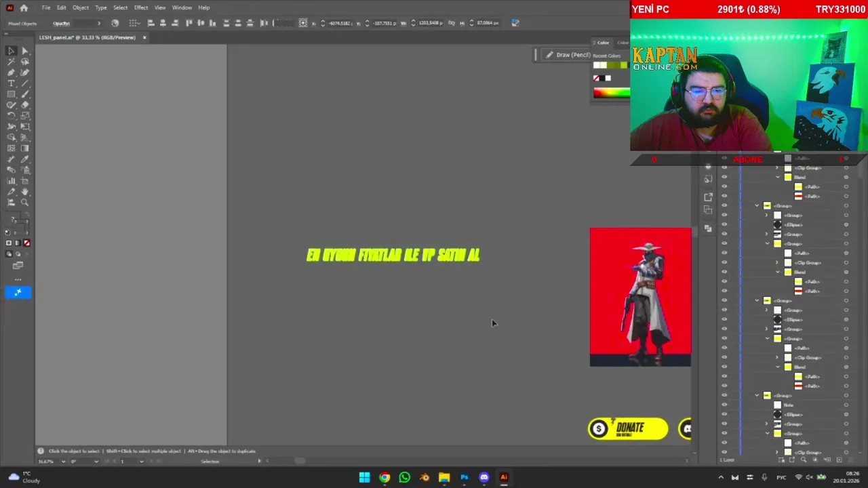Viewport: 868px width, 488px height.
Task: Open the Object menu
Action: (81, 7)
